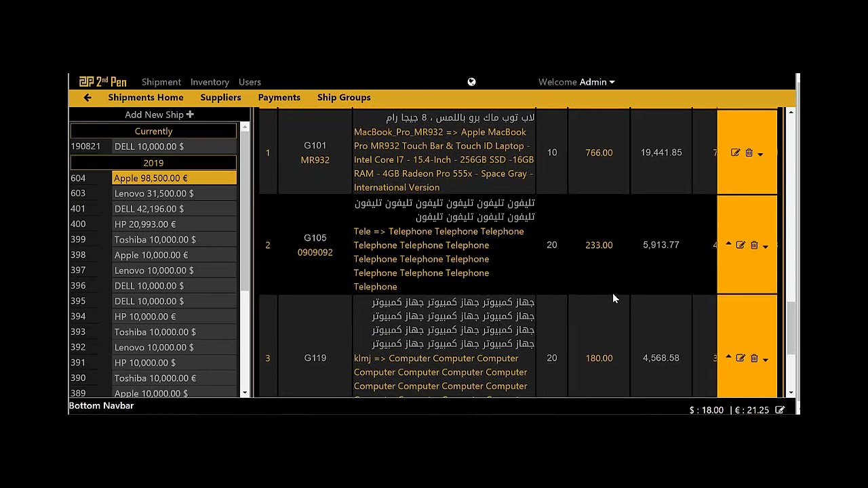Click the shipment list scroll-up arrow

[245, 127]
